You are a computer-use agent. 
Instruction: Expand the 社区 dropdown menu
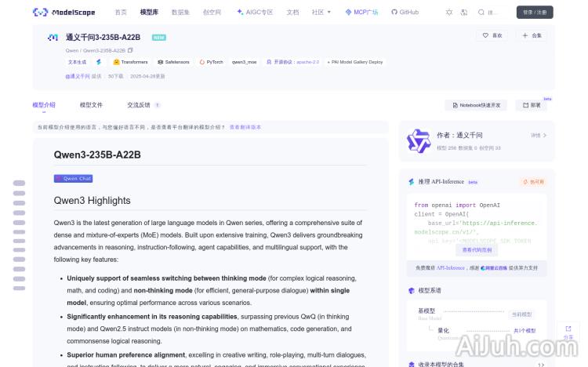click(321, 12)
